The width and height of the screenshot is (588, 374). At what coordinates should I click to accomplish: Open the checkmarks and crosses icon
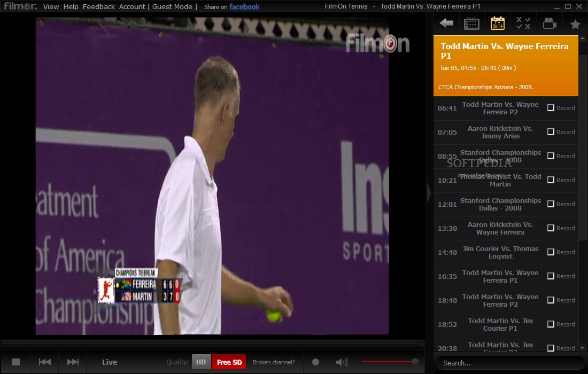pos(523,23)
